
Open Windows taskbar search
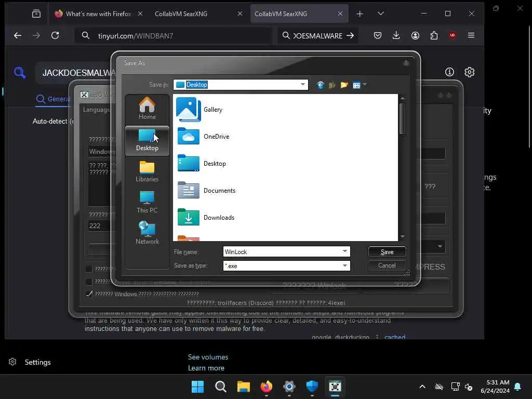[x=220, y=387]
